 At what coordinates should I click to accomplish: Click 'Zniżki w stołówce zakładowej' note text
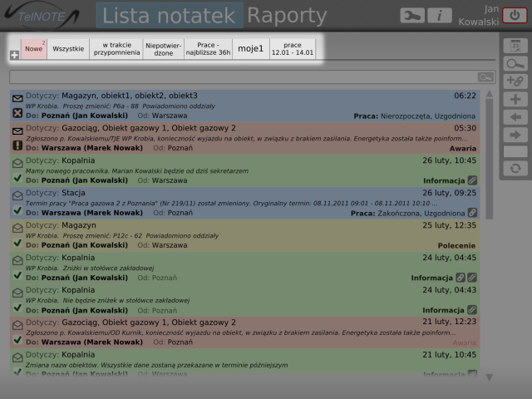(x=108, y=268)
